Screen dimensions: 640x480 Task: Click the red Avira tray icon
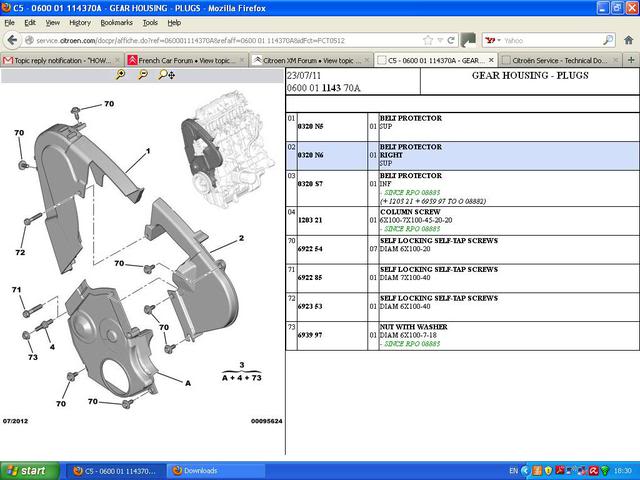click(x=594, y=471)
